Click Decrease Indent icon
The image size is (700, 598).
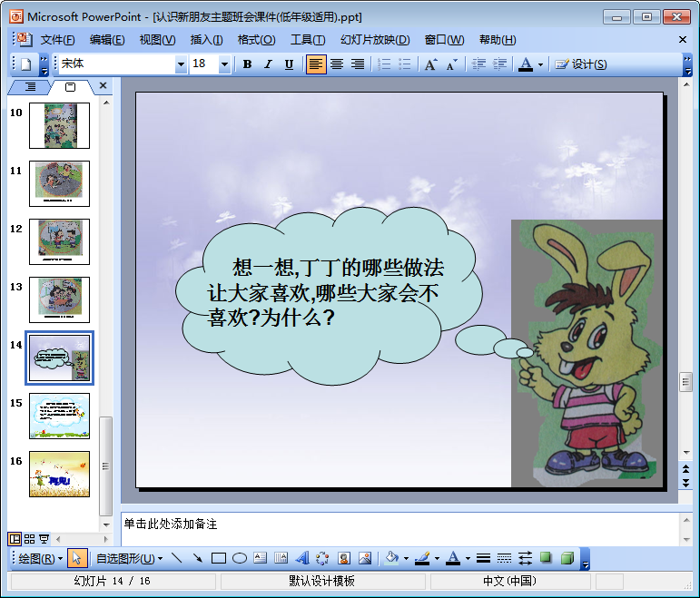click(478, 64)
